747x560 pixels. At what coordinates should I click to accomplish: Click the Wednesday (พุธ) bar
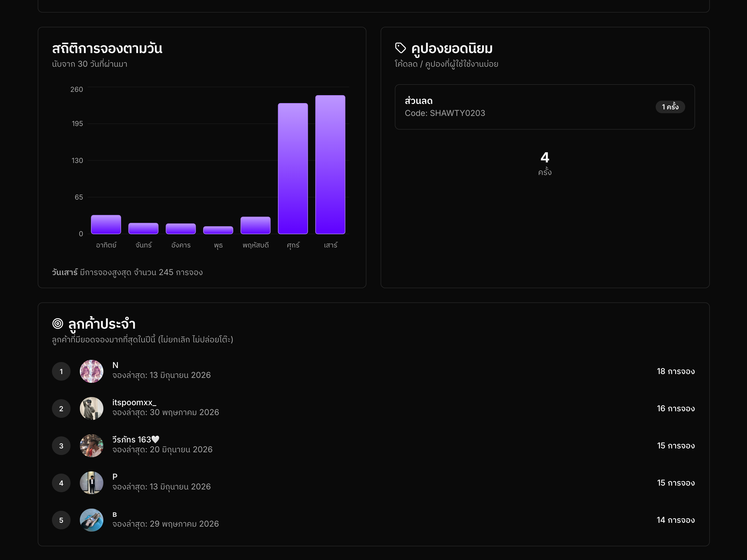[x=218, y=230]
